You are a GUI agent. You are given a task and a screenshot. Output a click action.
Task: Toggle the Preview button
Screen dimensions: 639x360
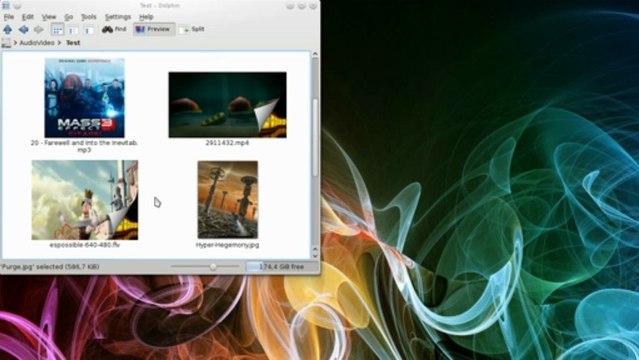coord(154,29)
